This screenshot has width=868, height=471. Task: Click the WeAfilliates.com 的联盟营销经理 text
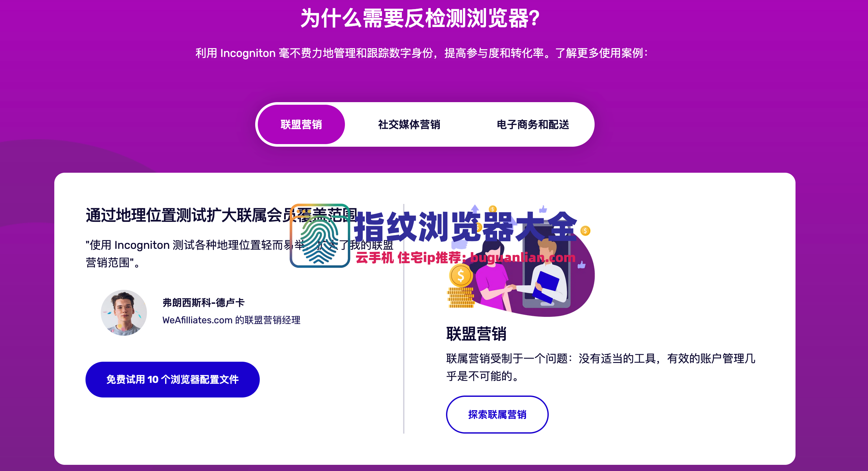click(231, 320)
